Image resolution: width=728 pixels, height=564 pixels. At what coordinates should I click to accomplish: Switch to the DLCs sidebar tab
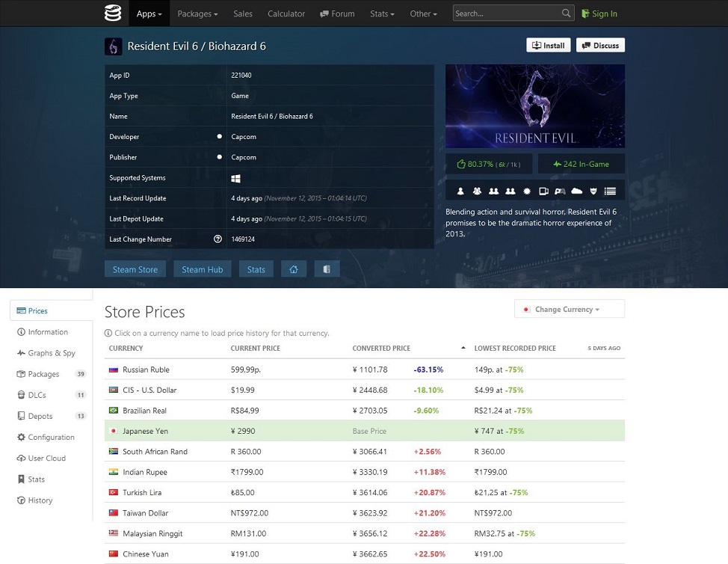tap(37, 395)
